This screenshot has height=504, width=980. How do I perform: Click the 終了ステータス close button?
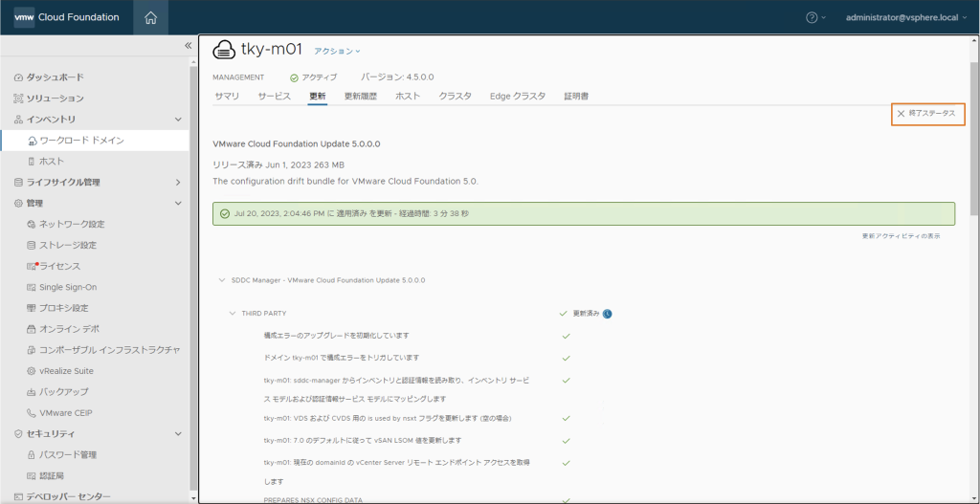pyautogui.click(x=928, y=114)
